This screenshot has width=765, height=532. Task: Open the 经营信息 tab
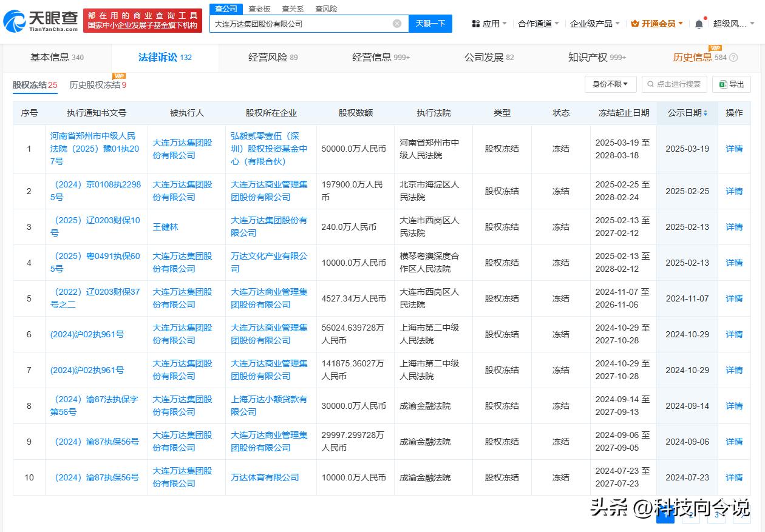click(x=381, y=58)
